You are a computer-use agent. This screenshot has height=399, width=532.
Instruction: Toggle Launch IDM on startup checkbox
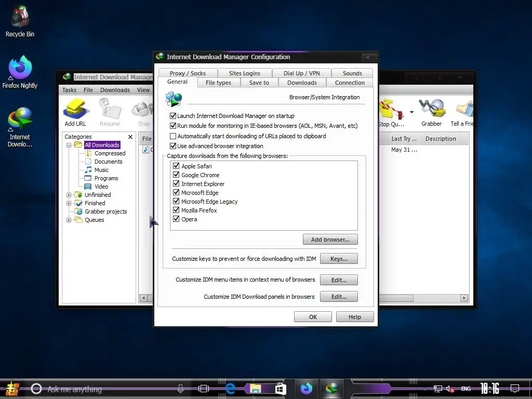coord(173,116)
